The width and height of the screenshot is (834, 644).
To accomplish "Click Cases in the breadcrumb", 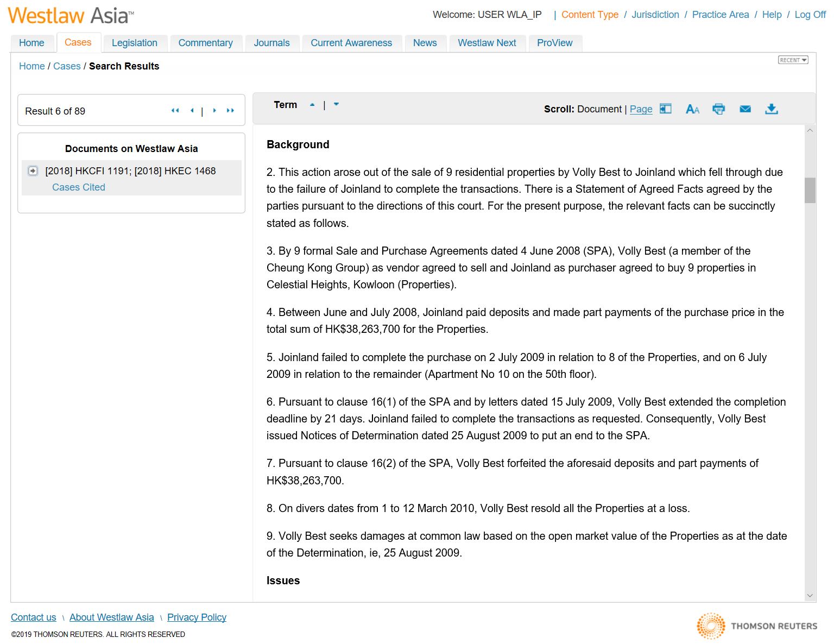I will (x=67, y=66).
